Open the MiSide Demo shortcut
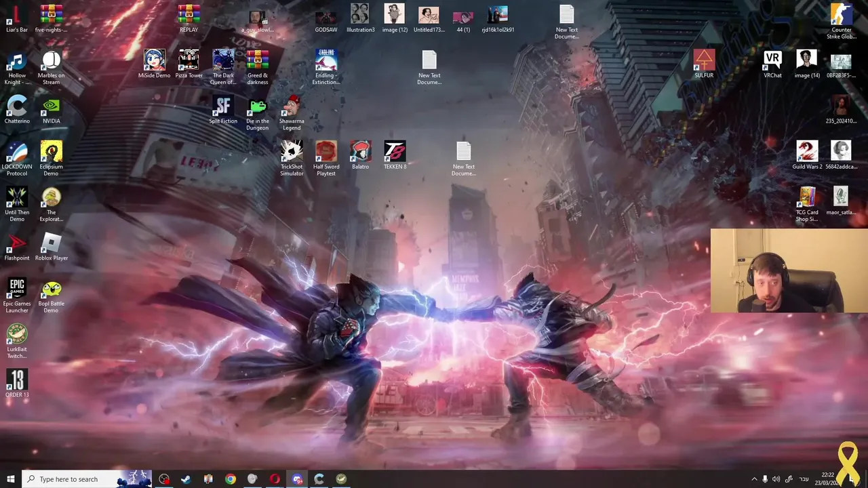The image size is (868, 488). click(154, 64)
